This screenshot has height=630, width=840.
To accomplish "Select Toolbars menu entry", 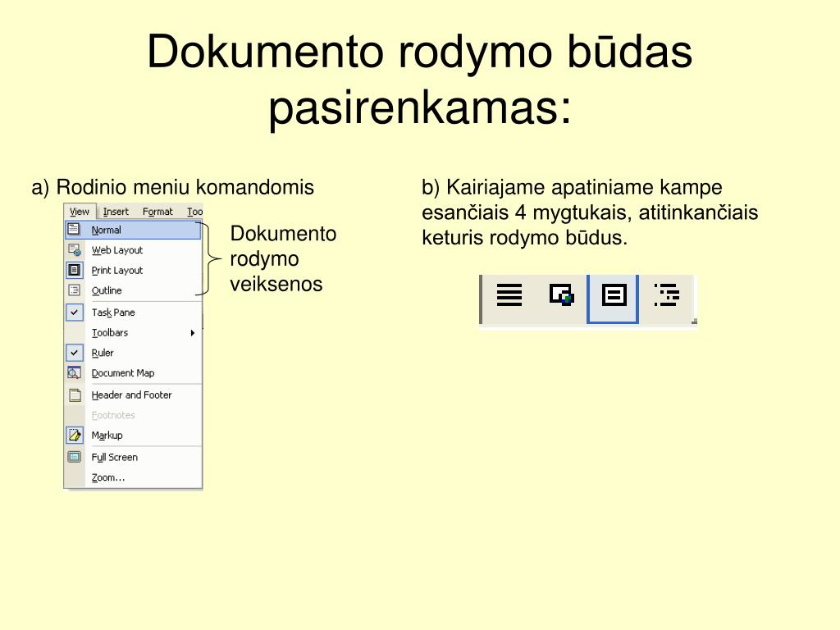I will tap(133, 333).
